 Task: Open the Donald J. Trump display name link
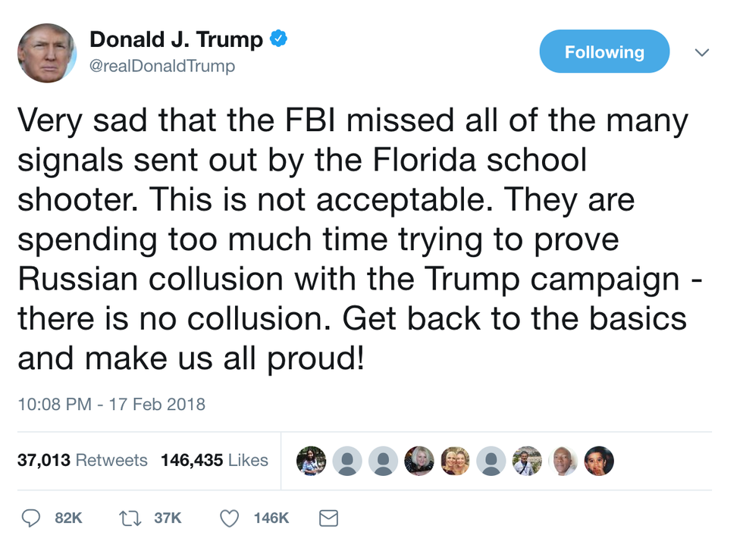coord(177,39)
